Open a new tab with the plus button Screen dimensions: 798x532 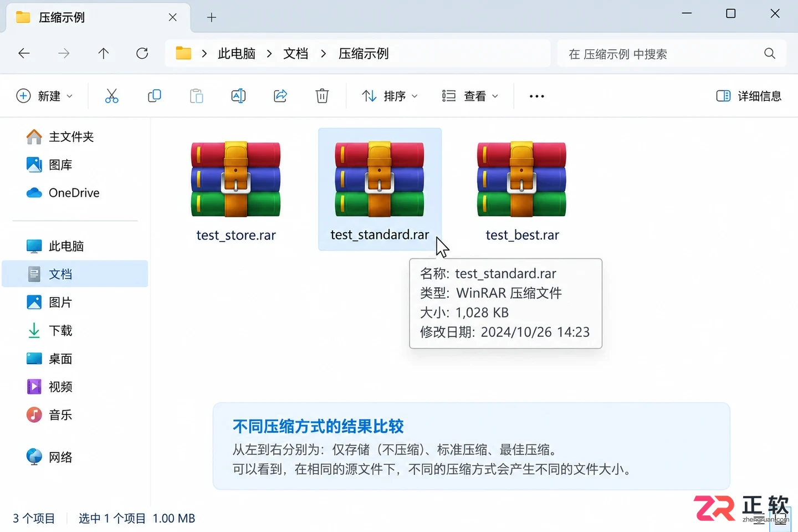[x=211, y=18]
